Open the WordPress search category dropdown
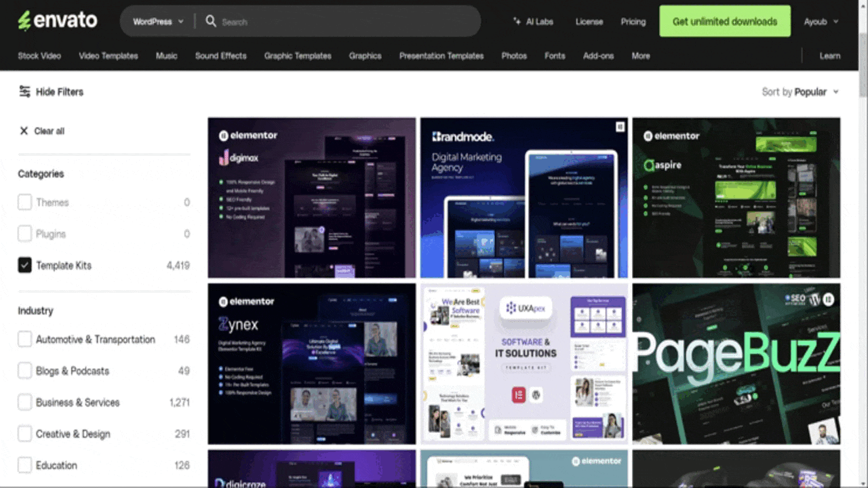The image size is (868, 488). [158, 22]
